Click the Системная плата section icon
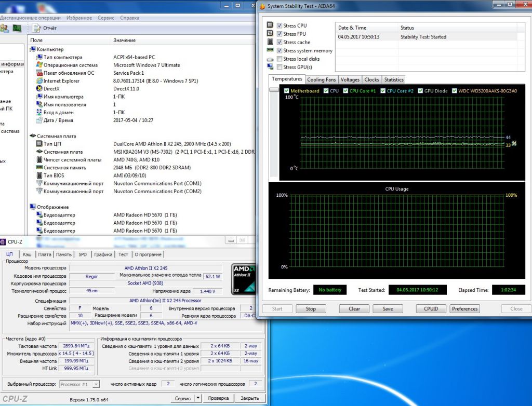532x406 pixels. pyautogui.click(x=33, y=136)
